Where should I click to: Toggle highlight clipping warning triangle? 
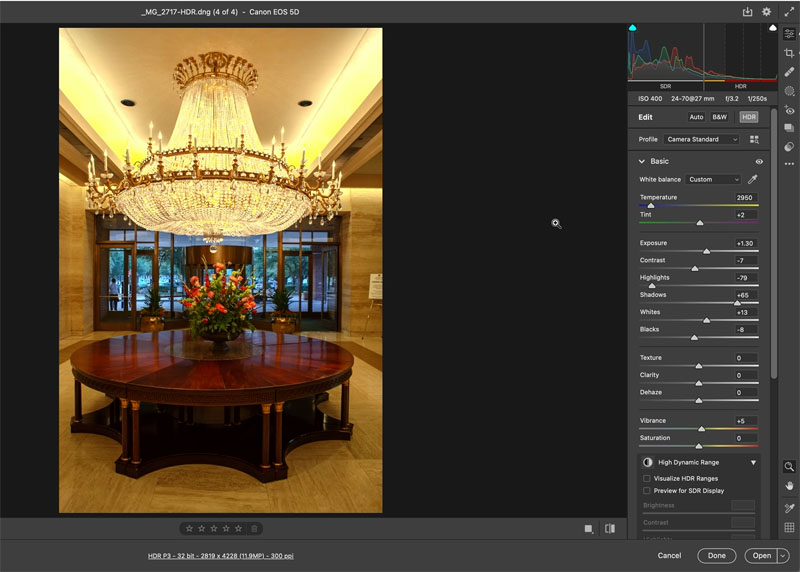[x=772, y=28]
